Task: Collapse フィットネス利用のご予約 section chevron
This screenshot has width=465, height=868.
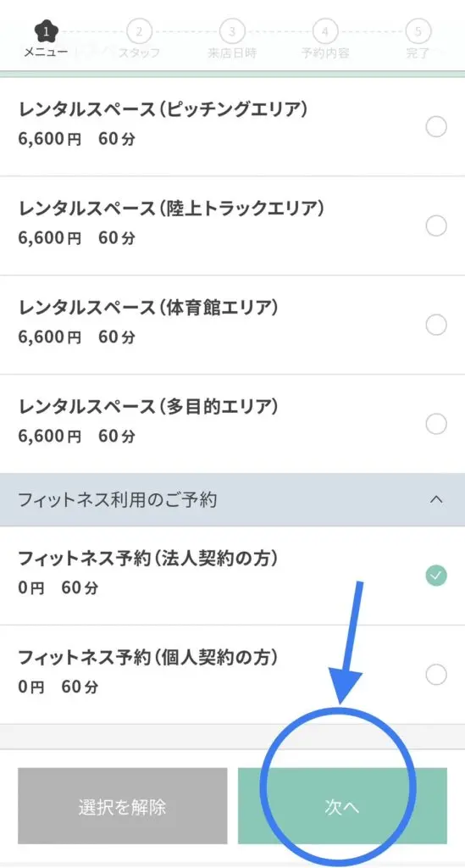Action: point(436,499)
